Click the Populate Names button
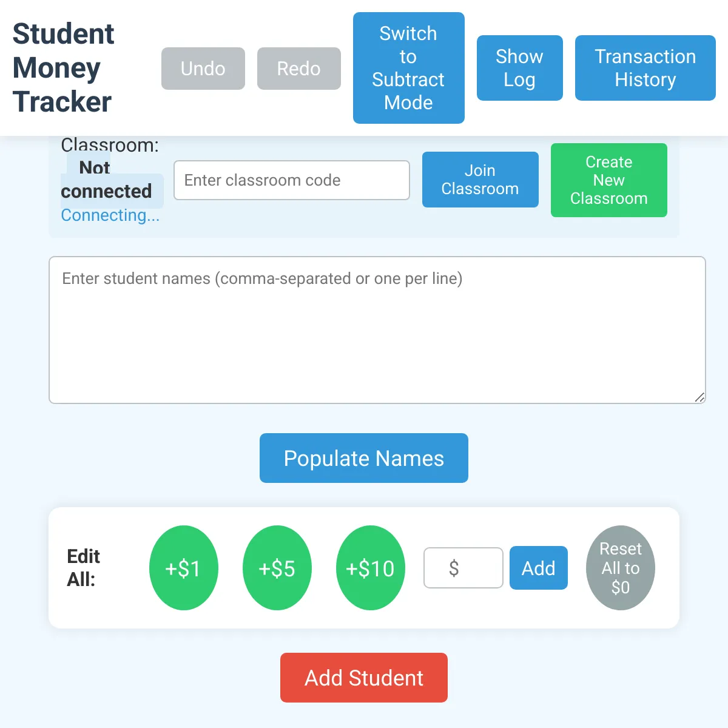The height and width of the screenshot is (728, 728). pos(364,458)
